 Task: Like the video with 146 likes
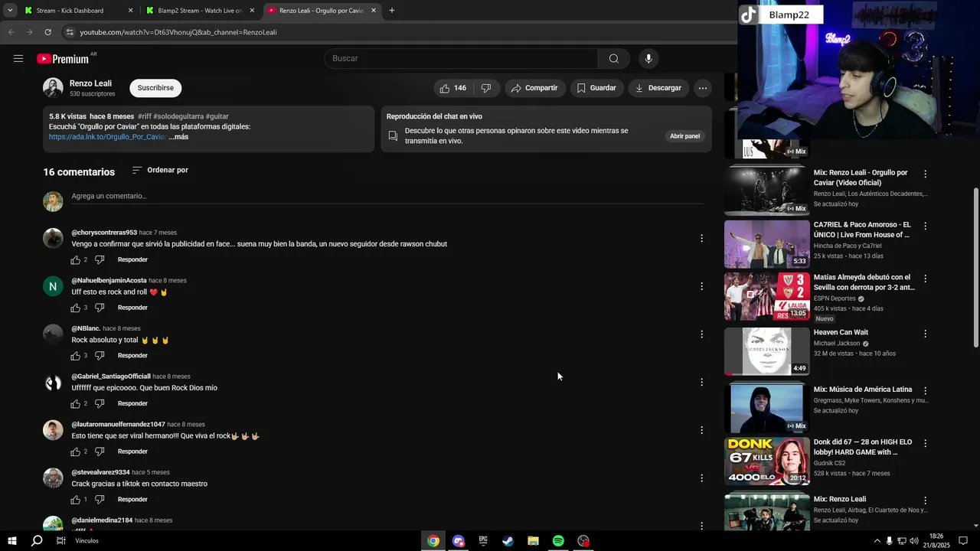452,88
